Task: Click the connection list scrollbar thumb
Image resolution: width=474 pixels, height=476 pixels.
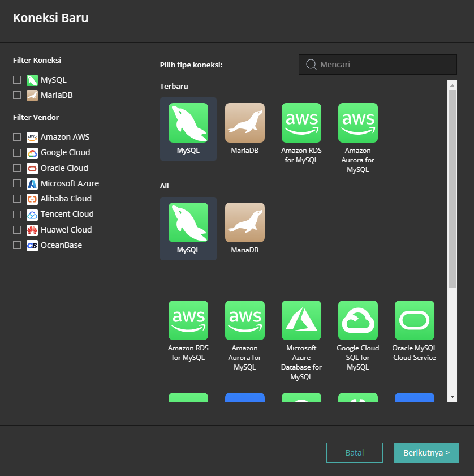Action: (x=452, y=188)
